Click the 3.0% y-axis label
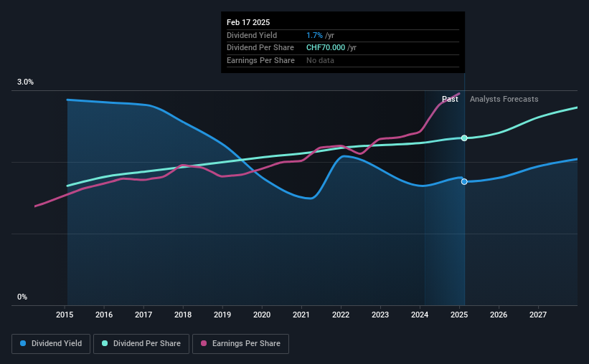 pyautogui.click(x=25, y=82)
